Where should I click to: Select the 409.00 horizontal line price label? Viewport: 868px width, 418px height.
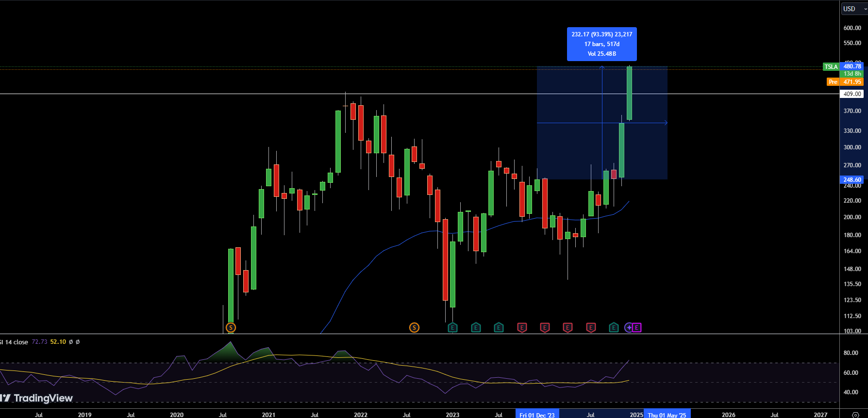pos(852,94)
